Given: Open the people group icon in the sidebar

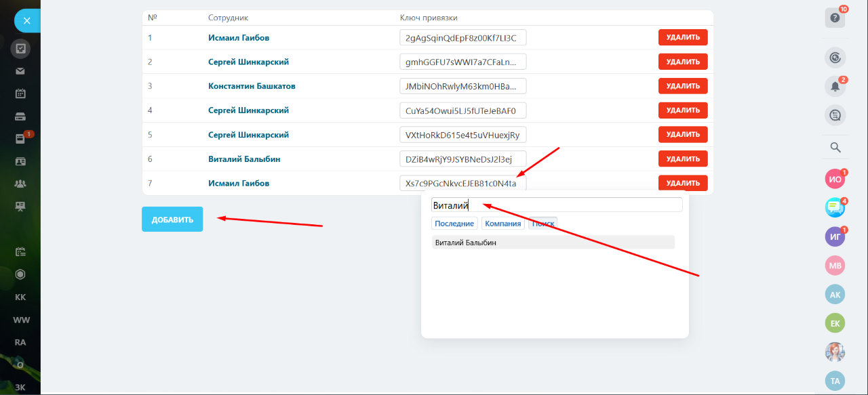Looking at the screenshot, I should tap(20, 184).
